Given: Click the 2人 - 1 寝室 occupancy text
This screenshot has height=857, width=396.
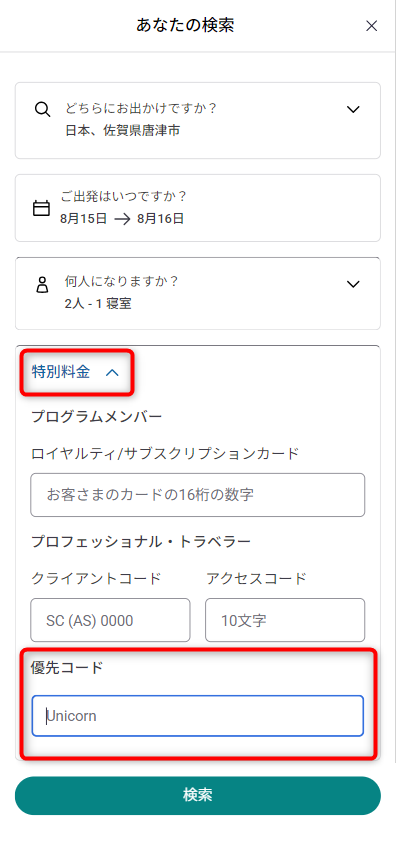Looking at the screenshot, I should 98,304.
